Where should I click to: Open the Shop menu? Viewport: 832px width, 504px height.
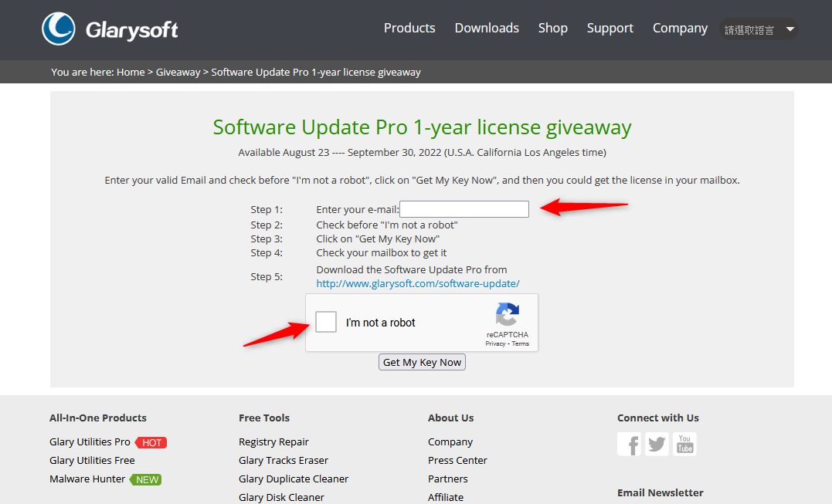click(553, 28)
